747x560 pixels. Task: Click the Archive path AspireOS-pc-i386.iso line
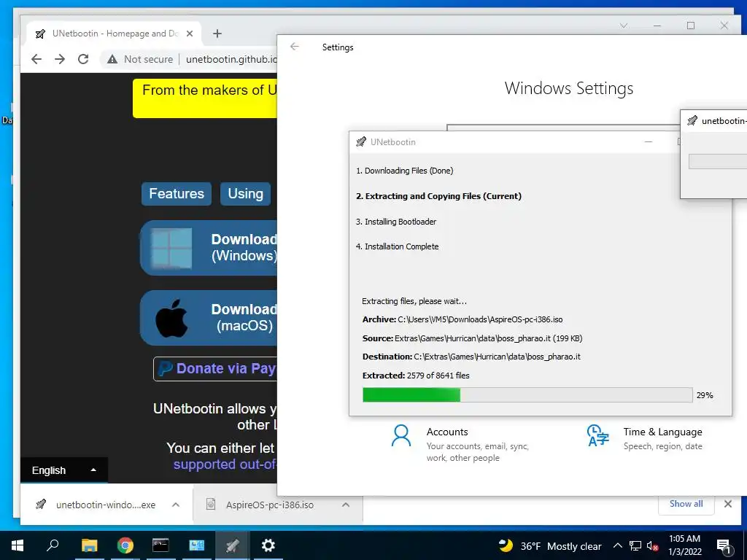coord(462,319)
